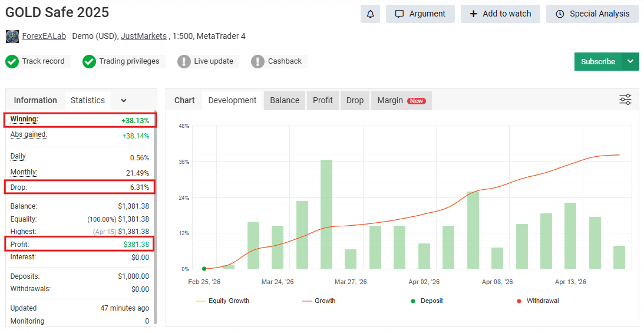The width and height of the screenshot is (644, 333).
Task: Switch to the Balance chart tab
Action: [285, 100]
